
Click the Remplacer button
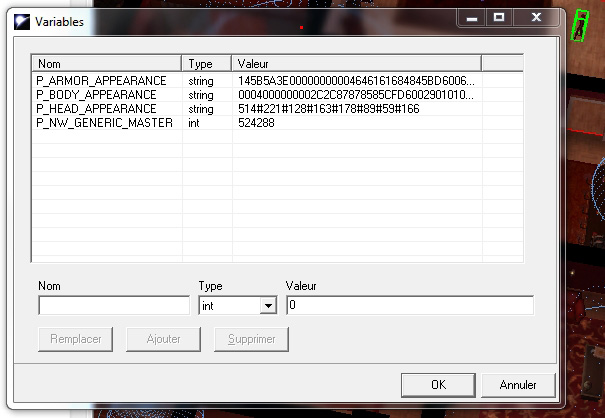coord(76,339)
